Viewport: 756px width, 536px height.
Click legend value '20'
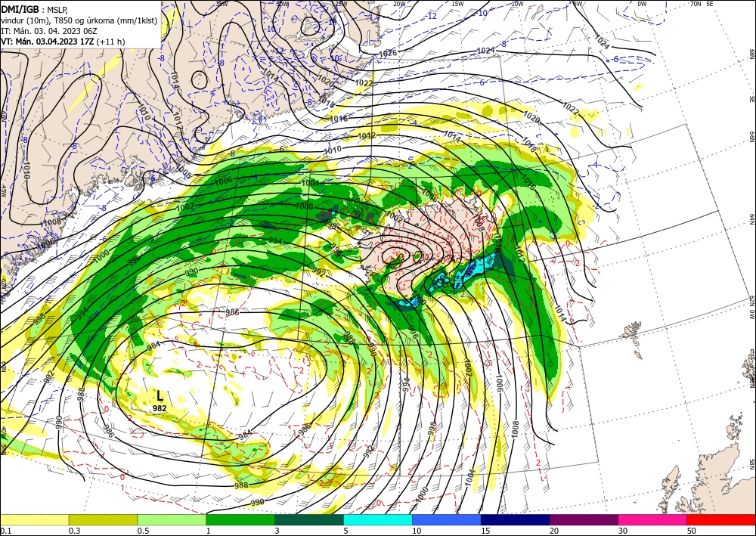coord(554,531)
